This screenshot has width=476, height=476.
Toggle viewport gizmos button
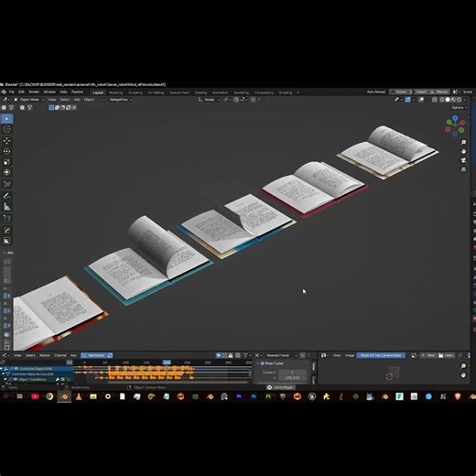click(408, 100)
